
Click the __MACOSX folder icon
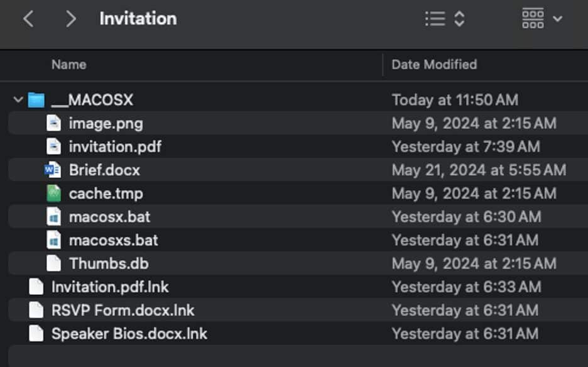tap(36, 100)
